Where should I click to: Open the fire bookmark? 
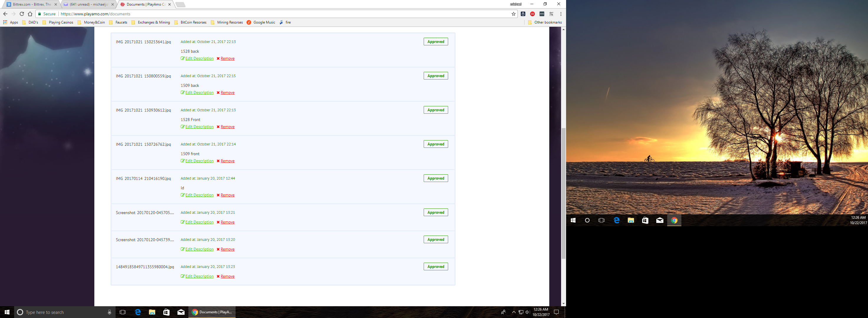pos(285,22)
